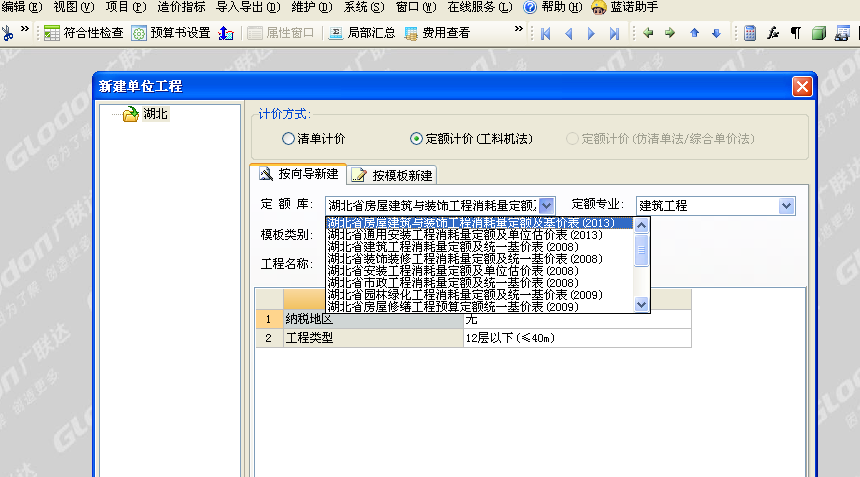Choose 湖北省安装工程消耗量定额及单位估价表 (2008)
Image resolution: width=860 pixels, height=477 pixels.
(479, 271)
